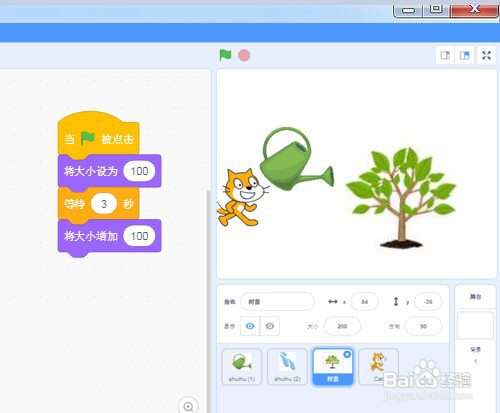Close the application window

(474, 9)
